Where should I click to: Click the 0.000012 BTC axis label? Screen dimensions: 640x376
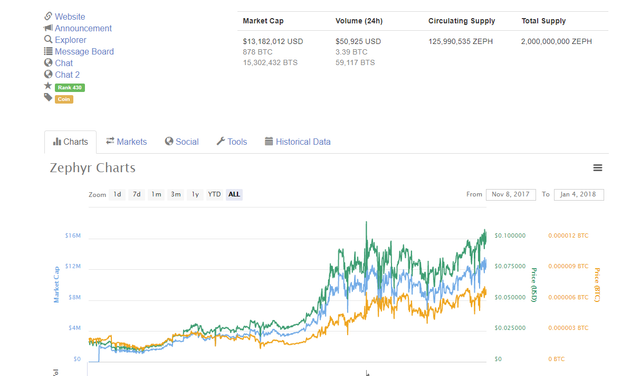(568, 236)
